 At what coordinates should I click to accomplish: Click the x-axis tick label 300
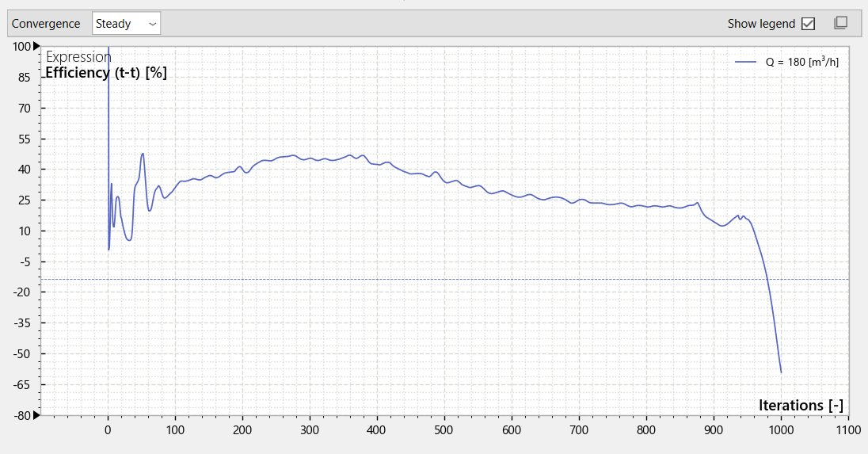pyautogui.click(x=310, y=429)
